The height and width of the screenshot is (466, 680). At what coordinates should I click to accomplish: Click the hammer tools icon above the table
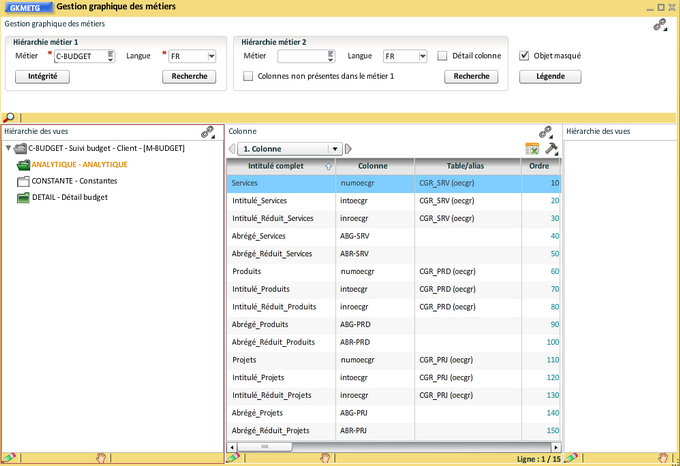550,148
